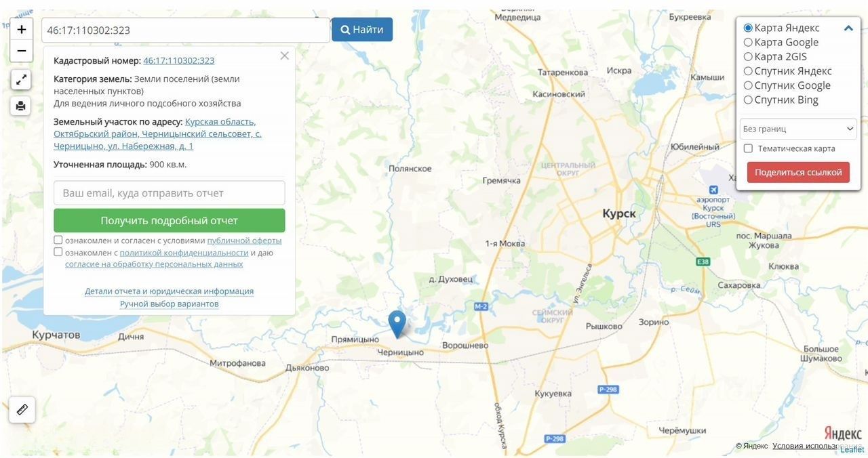Open Ручной выбор вариантов link
Image resolution: width=868 pixels, height=458 pixels.
tap(170, 304)
